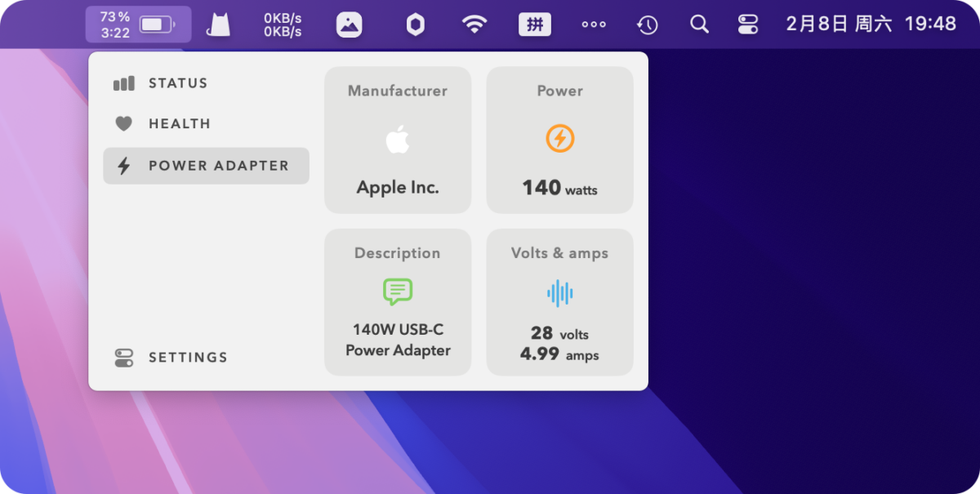Click the input method icon in menu bar
This screenshot has height=494, width=980.
pos(535,24)
